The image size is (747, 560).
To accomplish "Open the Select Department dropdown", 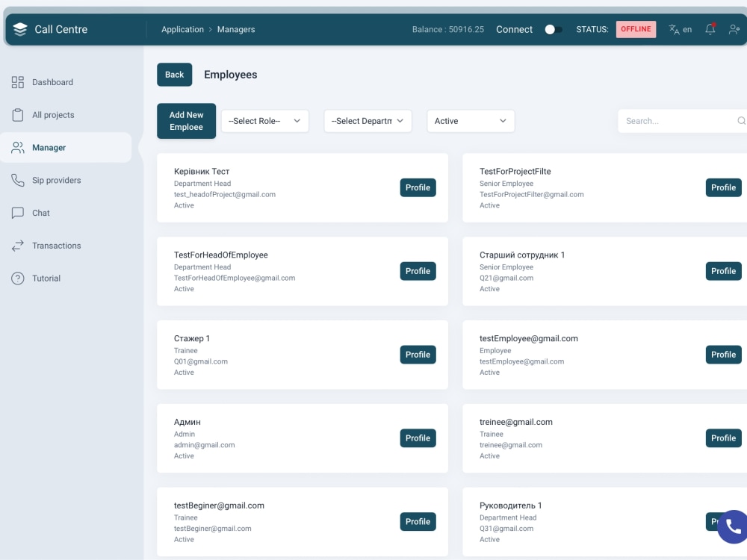I will coord(368,121).
